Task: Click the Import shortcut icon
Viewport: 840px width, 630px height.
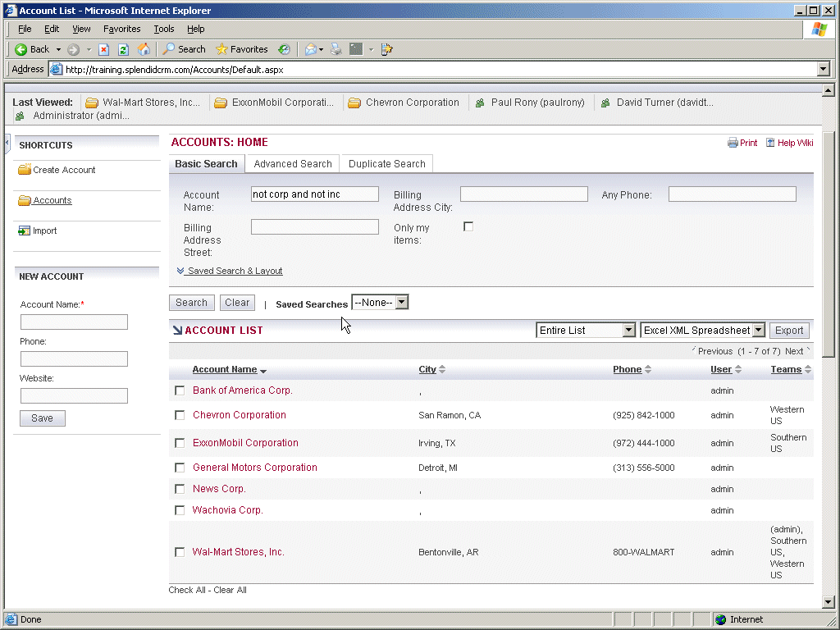Action: tap(25, 231)
